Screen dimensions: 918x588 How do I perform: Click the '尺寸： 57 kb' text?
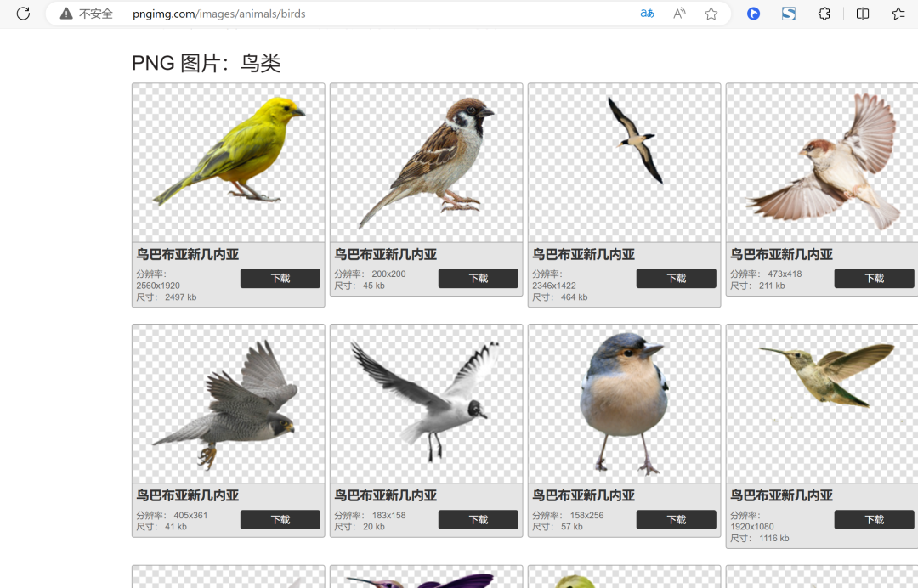(x=558, y=527)
